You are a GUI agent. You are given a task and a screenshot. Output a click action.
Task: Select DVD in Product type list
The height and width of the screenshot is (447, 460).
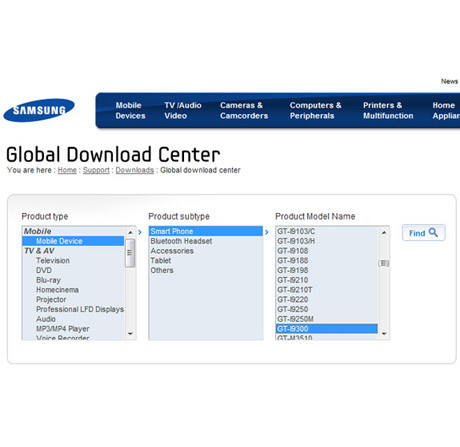pos(73,270)
